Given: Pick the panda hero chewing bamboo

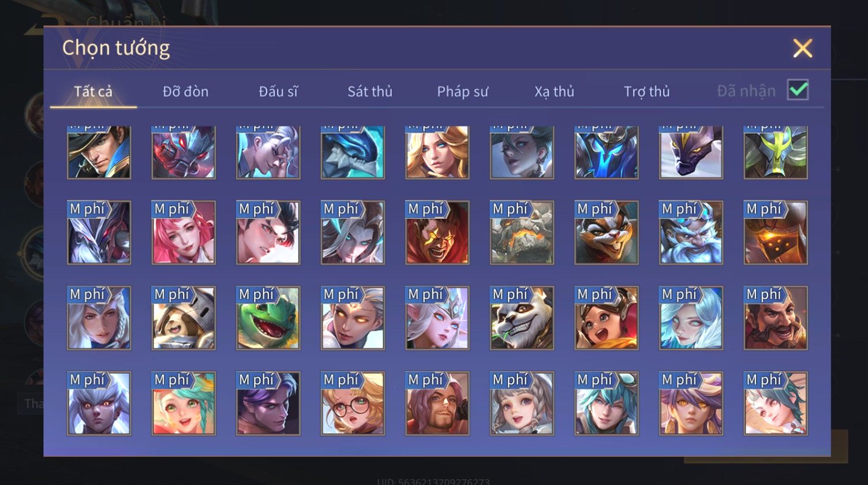Looking at the screenshot, I should [x=522, y=318].
